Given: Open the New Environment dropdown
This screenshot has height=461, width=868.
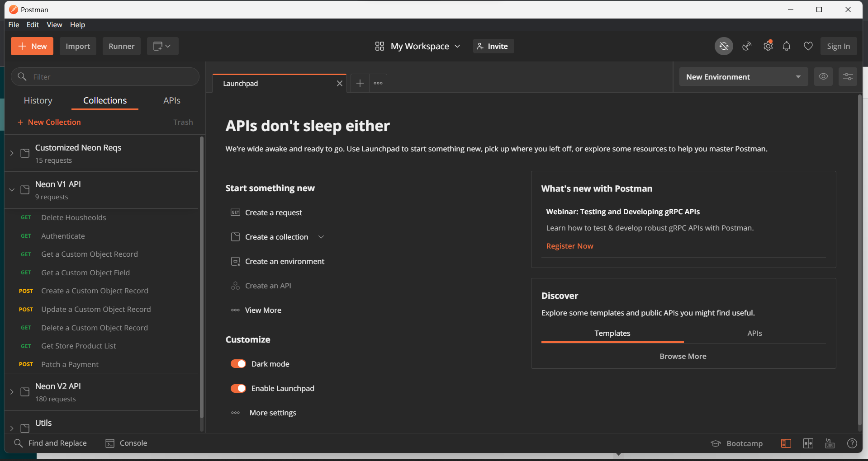Looking at the screenshot, I should tap(744, 77).
